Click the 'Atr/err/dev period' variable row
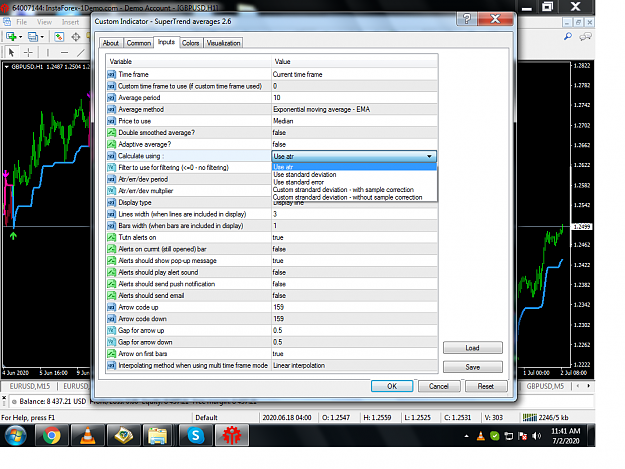 [189, 179]
